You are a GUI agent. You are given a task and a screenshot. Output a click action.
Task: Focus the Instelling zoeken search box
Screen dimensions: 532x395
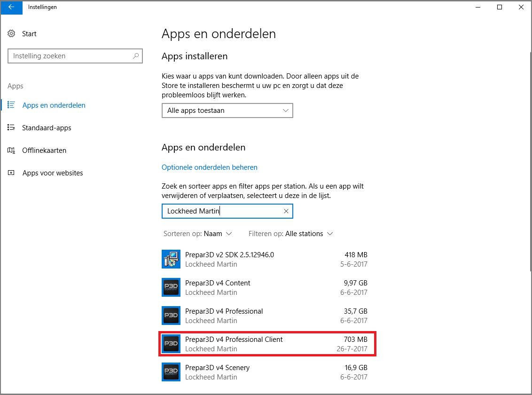point(75,56)
